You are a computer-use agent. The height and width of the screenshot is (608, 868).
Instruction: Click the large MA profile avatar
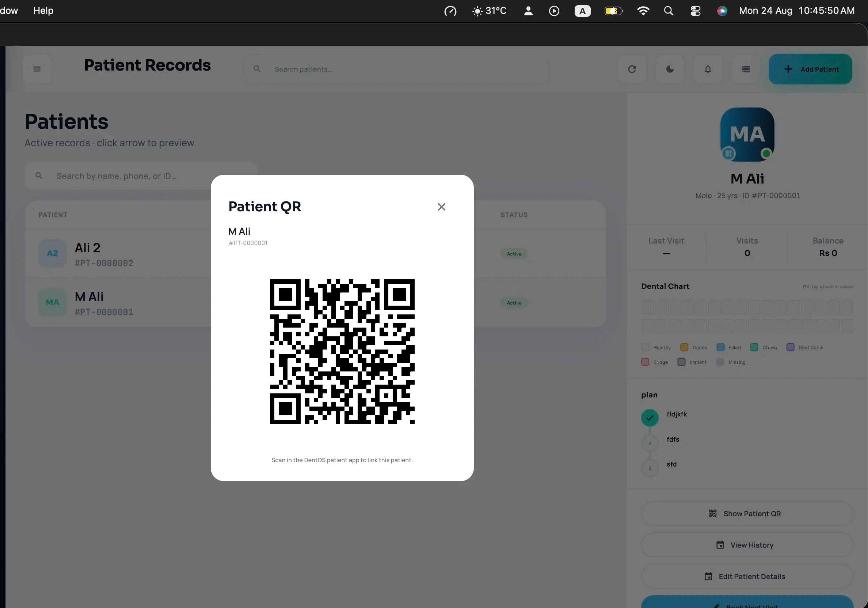[x=747, y=135]
